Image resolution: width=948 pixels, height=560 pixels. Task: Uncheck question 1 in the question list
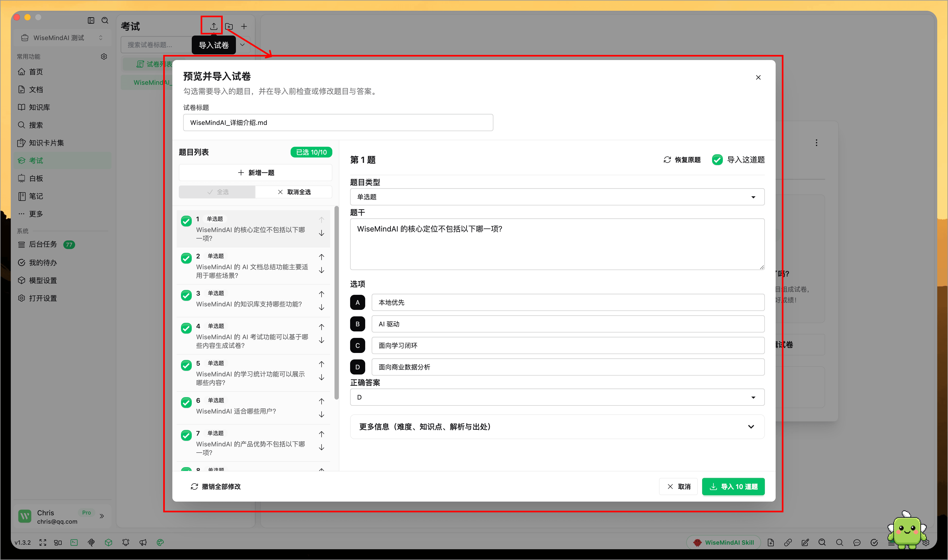(x=186, y=221)
